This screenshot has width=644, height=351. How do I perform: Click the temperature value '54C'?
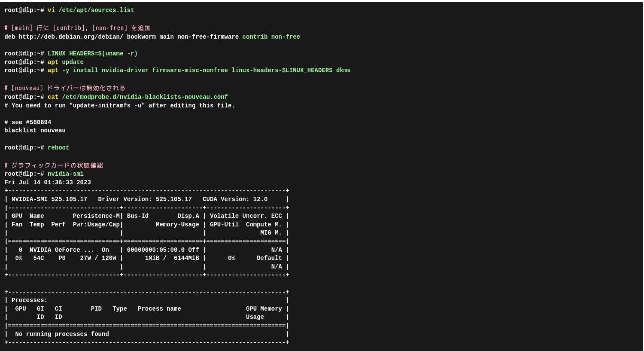pos(39,258)
